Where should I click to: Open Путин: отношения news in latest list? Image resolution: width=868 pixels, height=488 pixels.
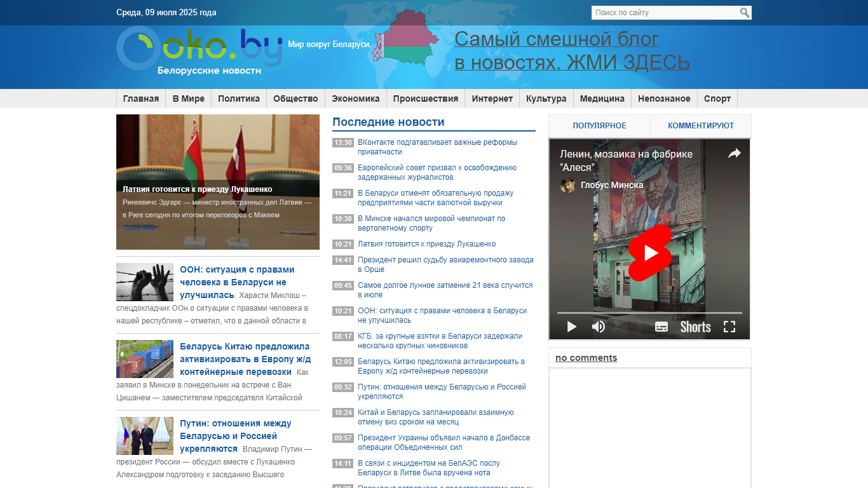[x=442, y=392]
